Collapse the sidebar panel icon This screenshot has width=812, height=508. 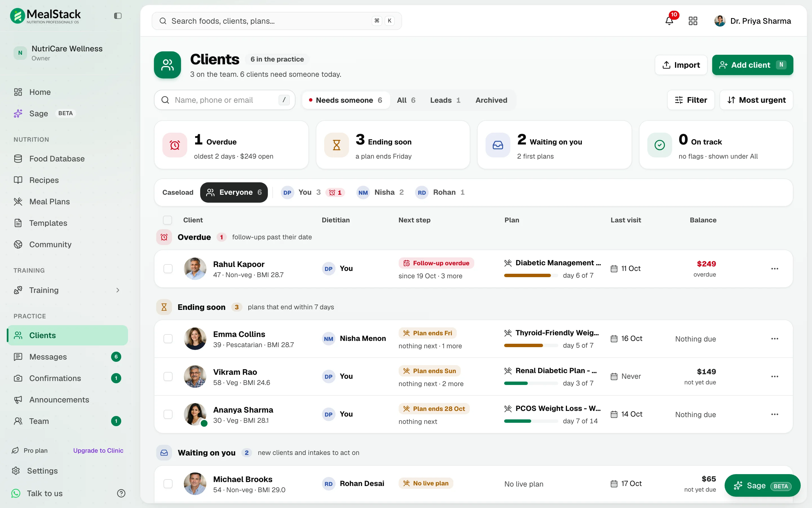(118, 16)
